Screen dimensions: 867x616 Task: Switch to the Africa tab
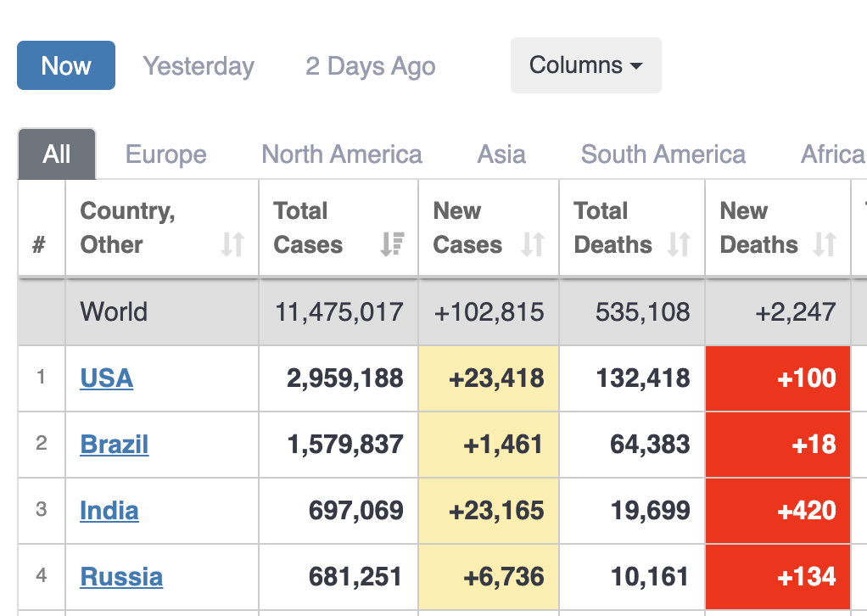[832, 154]
